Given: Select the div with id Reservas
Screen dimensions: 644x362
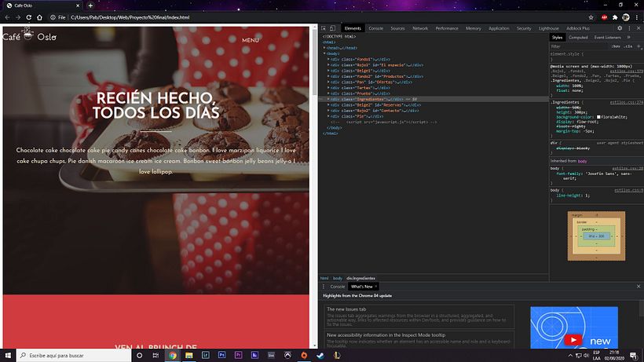Looking at the screenshot, I should [x=375, y=104].
